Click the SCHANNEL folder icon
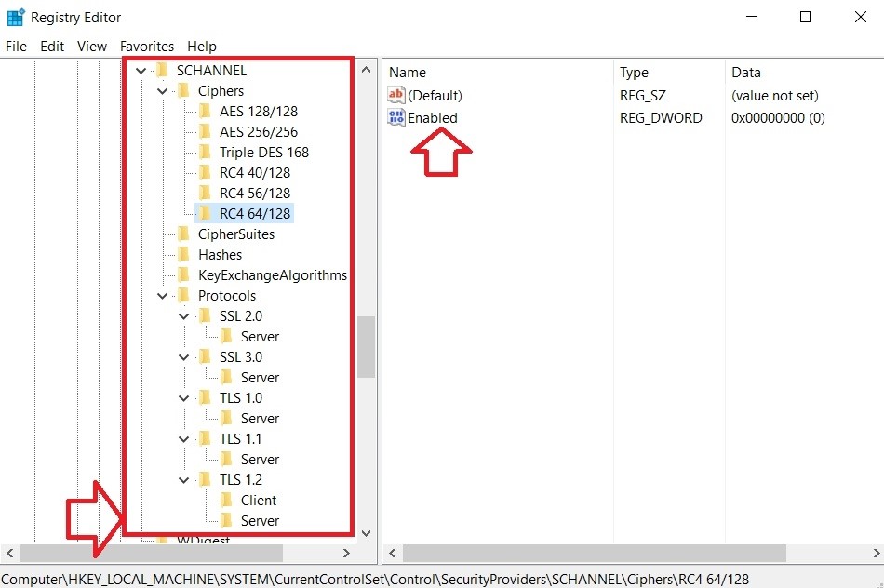Image resolution: width=884 pixels, height=588 pixels. pyautogui.click(x=162, y=70)
